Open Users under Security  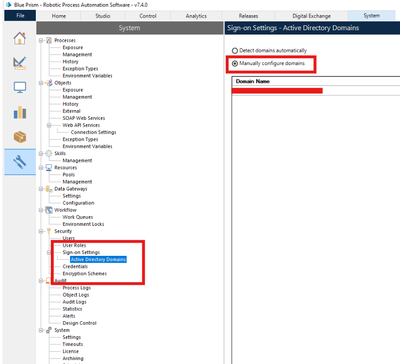click(69, 238)
